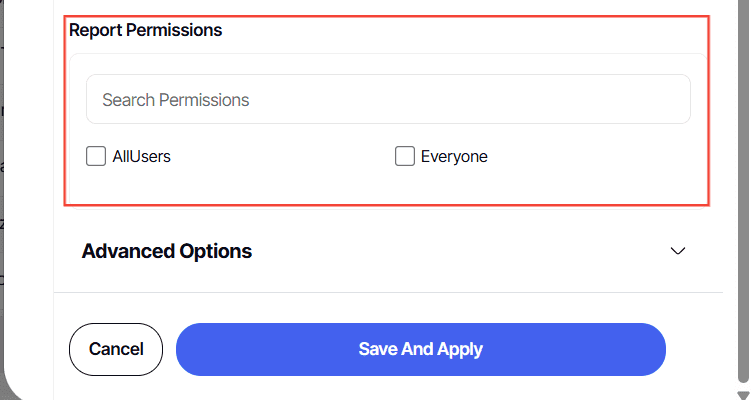Enable the Everyone permission checkbox

[x=405, y=156]
